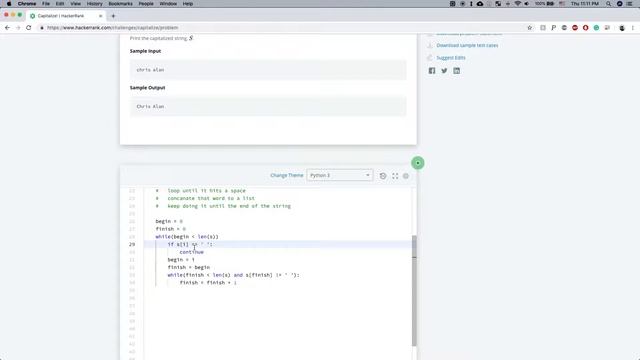Bookmark this page with star icon
The image size is (640, 360).
[x=530, y=28]
